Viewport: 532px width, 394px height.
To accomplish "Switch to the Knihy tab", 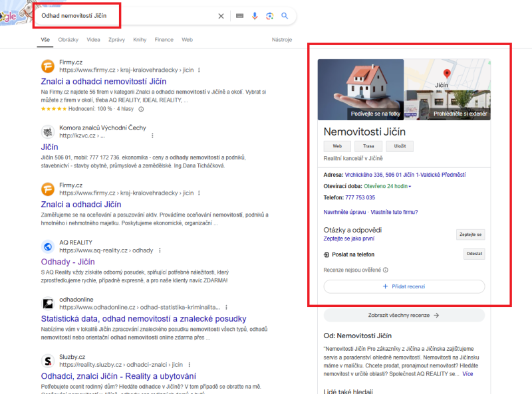I will pyautogui.click(x=140, y=40).
